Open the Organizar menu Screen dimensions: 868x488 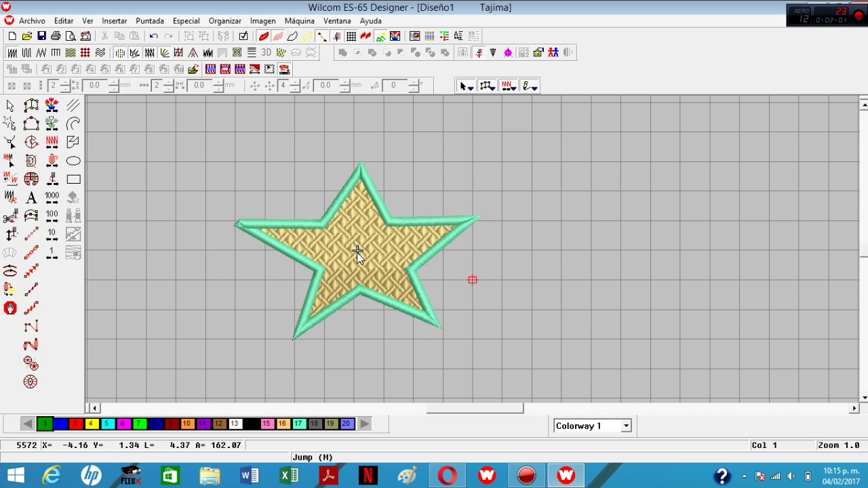tap(225, 21)
